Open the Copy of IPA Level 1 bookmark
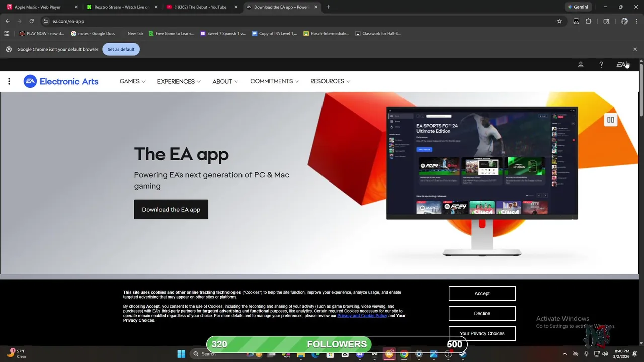 coord(275,34)
